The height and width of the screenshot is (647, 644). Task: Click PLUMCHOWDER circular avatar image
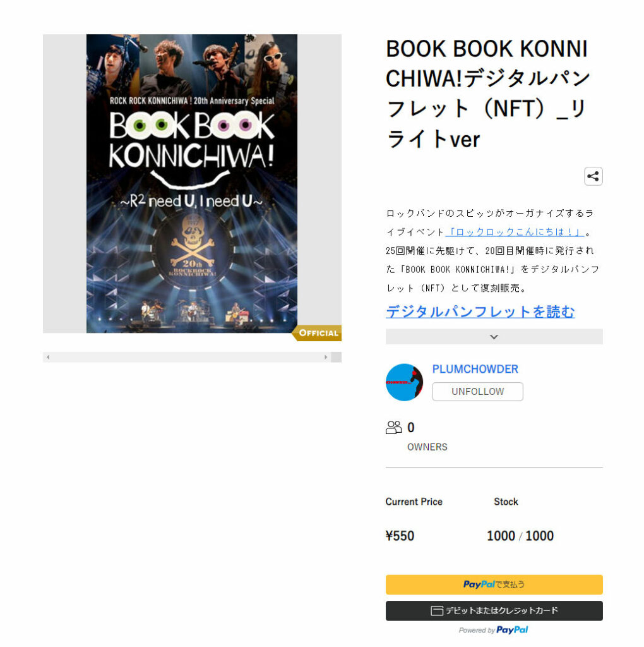pos(404,382)
